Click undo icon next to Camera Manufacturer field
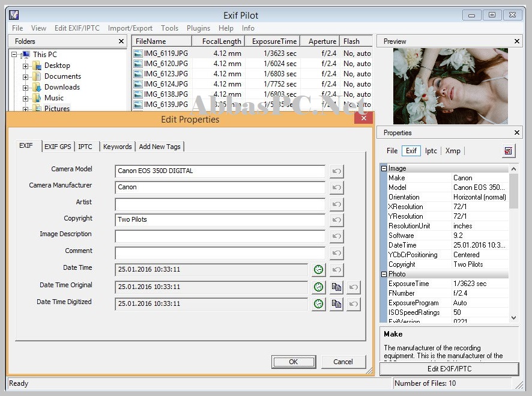532x396 pixels. click(x=337, y=187)
